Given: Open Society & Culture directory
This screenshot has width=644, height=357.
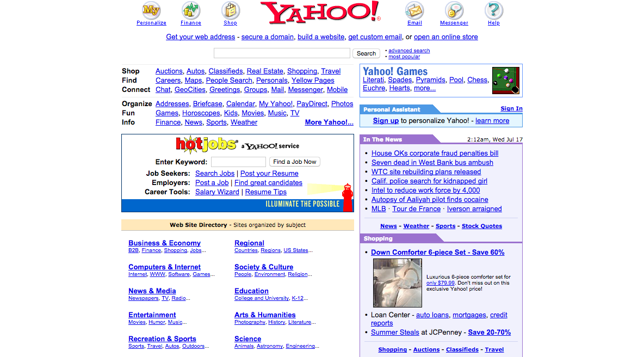Looking at the screenshot, I should pos(264,267).
